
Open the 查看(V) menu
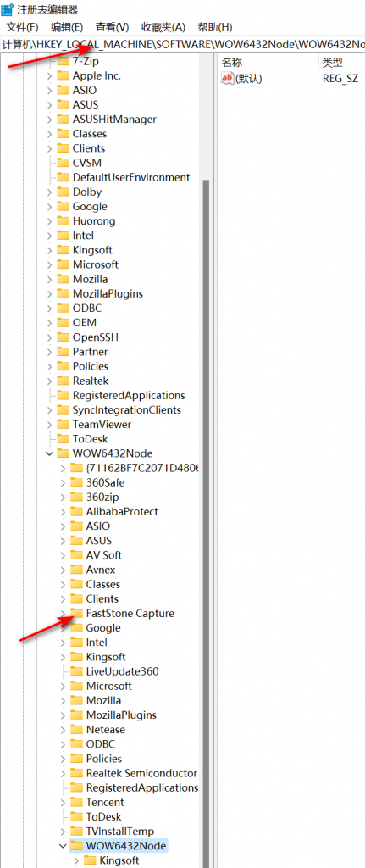tap(112, 27)
